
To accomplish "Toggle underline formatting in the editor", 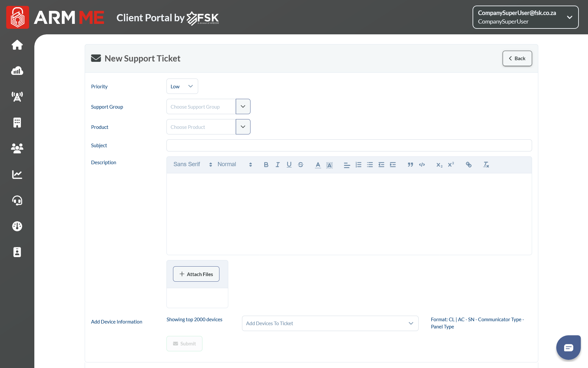I will coord(289,165).
